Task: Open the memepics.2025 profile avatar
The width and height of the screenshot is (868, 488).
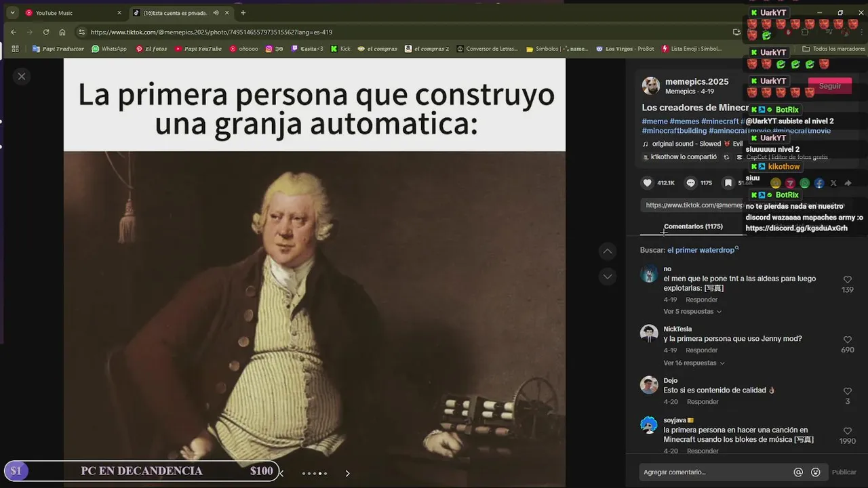Action: tap(650, 85)
